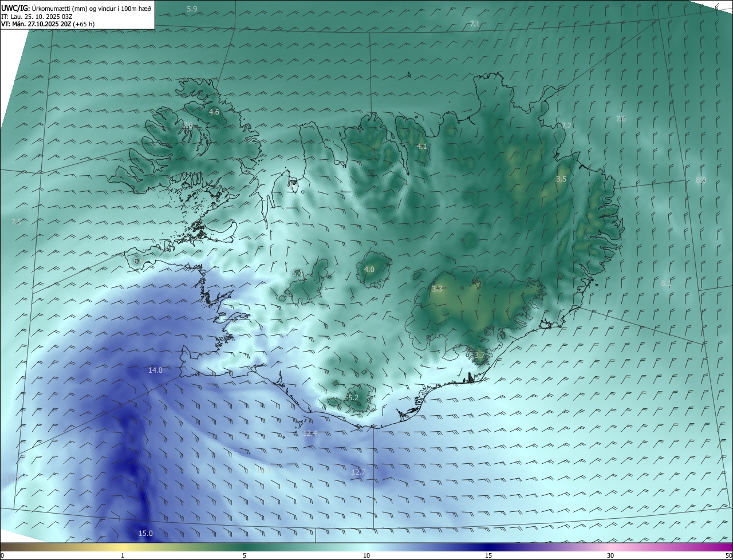This screenshot has width=733, height=560.
Task: Click the 4.6 value label
Action: 214,112
